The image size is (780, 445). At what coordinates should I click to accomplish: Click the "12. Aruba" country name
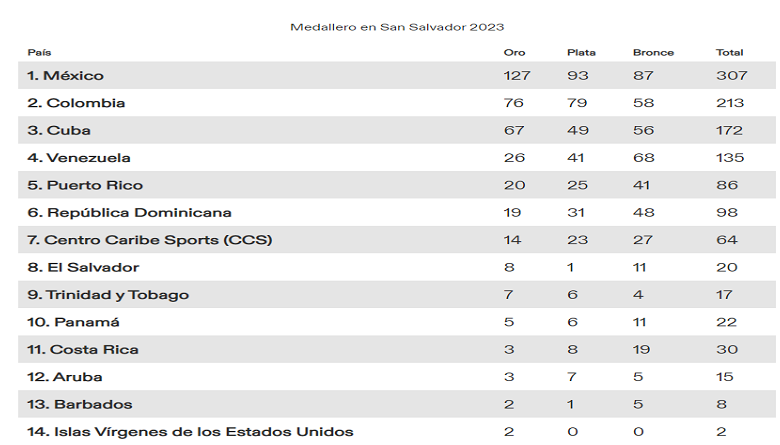click(x=65, y=377)
